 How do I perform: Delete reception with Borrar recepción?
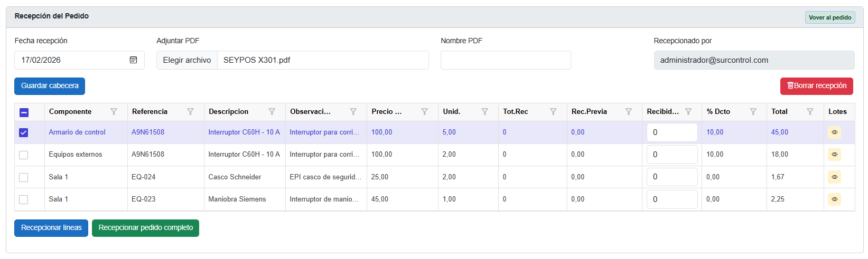click(x=816, y=86)
